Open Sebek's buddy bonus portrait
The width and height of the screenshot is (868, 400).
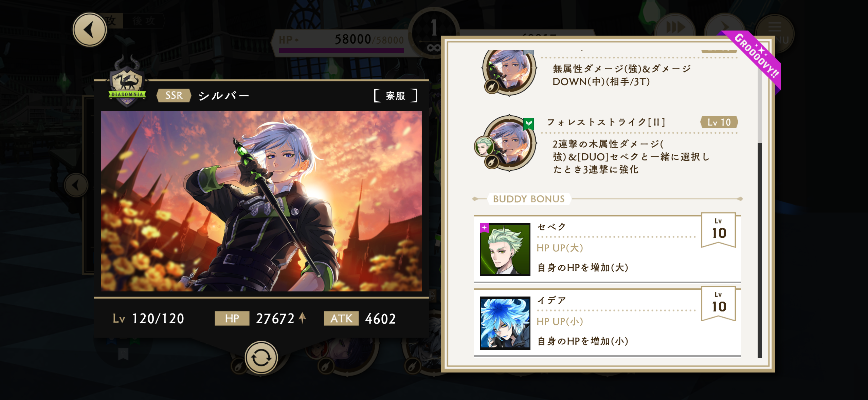click(x=505, y=249)
